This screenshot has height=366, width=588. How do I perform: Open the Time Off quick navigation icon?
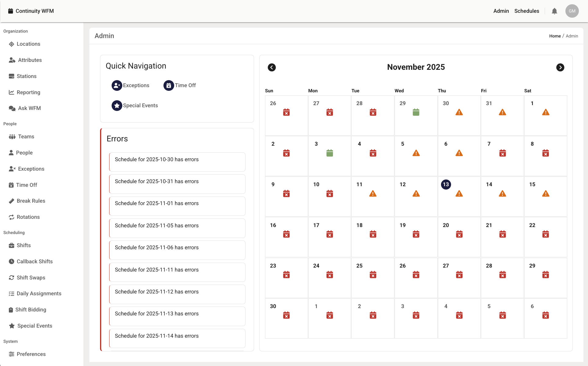point(169,86)
